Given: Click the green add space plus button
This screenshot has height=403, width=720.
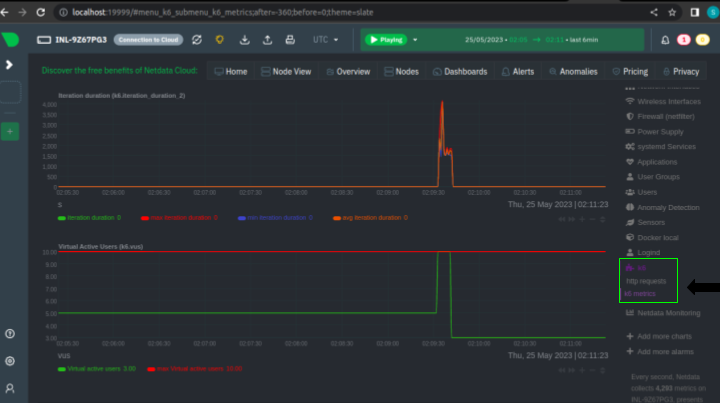Looking at the screenshot, I should coord(10,132).
